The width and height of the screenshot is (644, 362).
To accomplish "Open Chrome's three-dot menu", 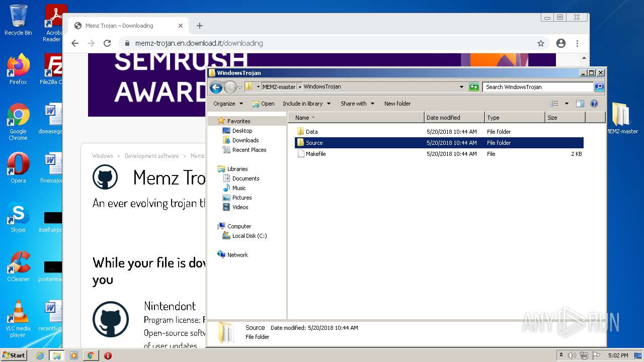I will click(578, 43).
